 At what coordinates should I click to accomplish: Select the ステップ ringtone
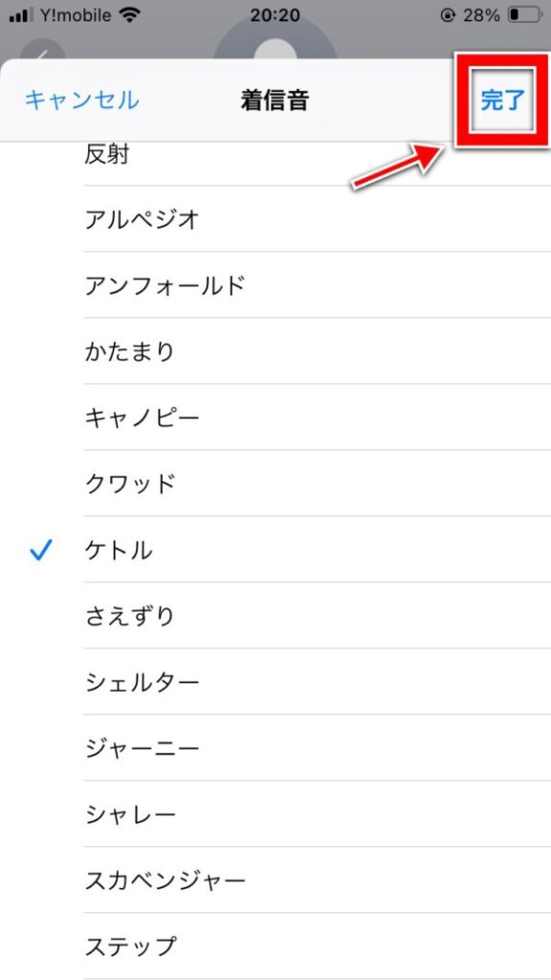point(275,947)
